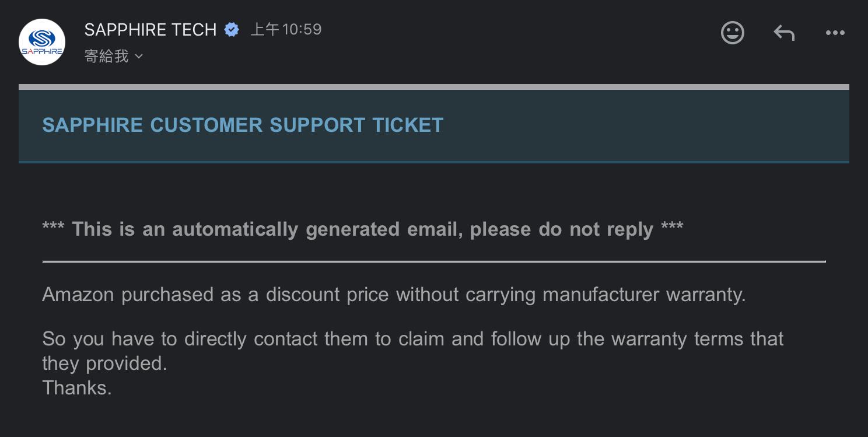
Task: Click the blue verified sender badge
Action: [232, 30]
